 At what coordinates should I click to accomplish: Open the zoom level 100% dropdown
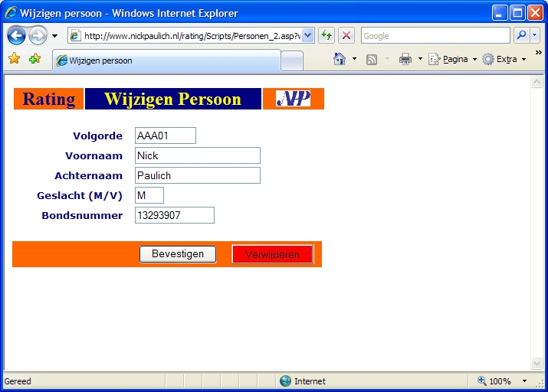[525, 381]
